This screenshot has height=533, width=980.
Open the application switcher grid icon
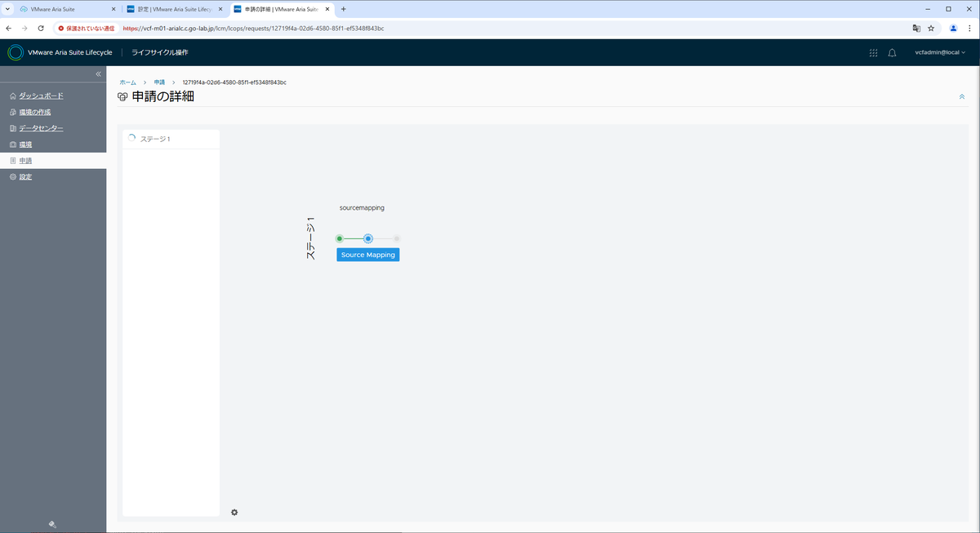tap(873, 52)
